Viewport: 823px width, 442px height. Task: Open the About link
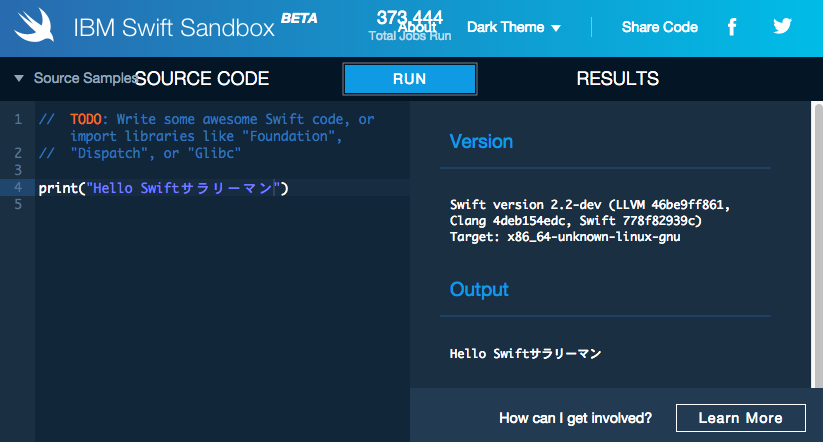pos(417,26)
